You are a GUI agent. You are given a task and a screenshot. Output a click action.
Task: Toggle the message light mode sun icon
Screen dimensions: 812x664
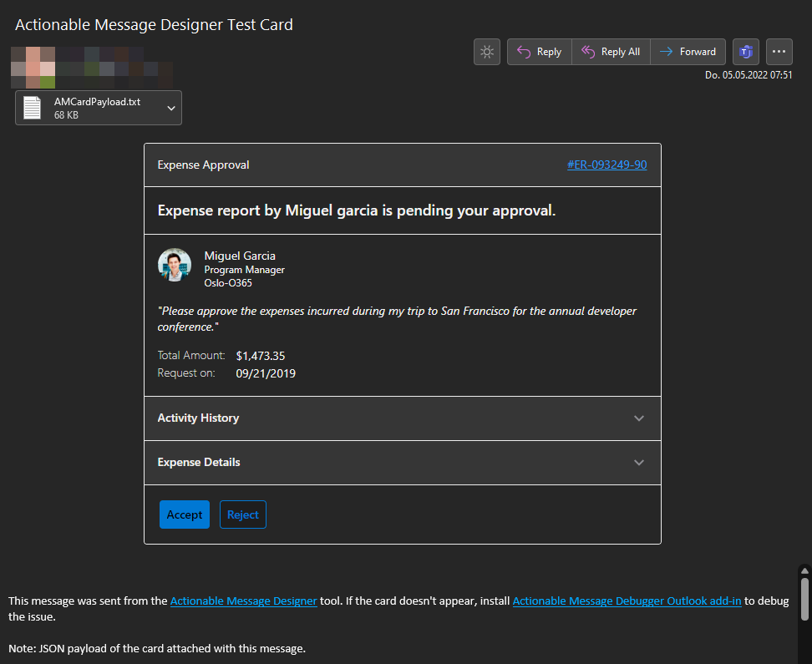point(486,51)
